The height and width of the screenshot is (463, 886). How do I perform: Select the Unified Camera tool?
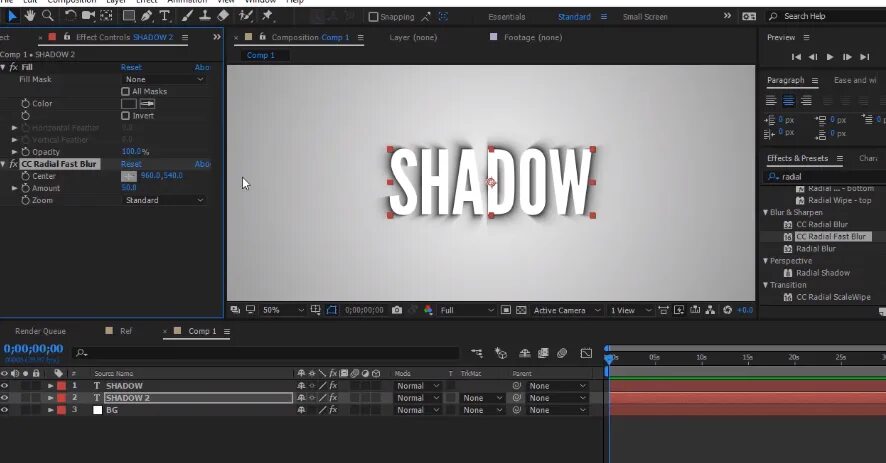[x=88, y=16]
